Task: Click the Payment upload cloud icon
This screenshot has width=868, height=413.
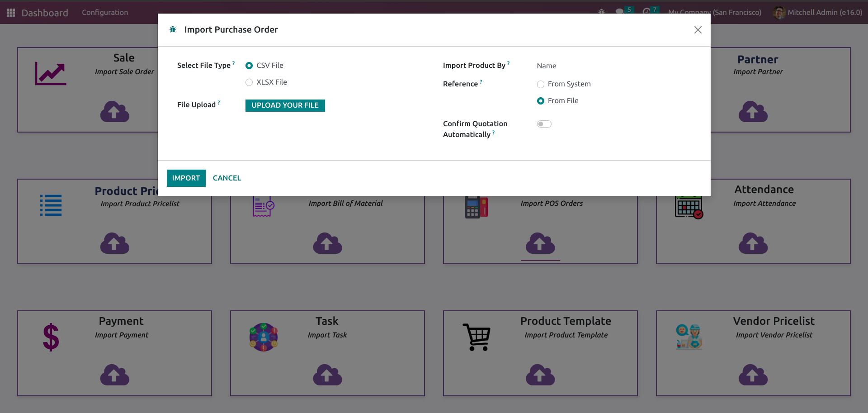Action: [114, 375]
